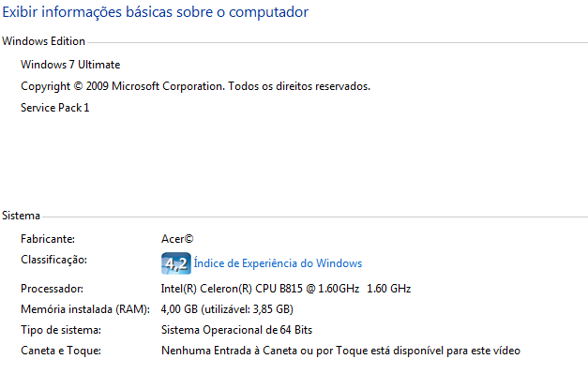Select the Service Pack 1 text
Viewport: 588px width, 374px height.
tap(55, 108)
